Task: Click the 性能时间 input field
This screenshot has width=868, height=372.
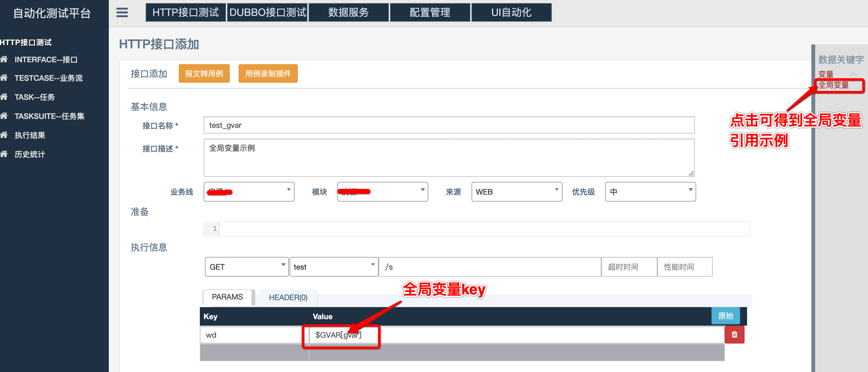Action: (685, 267)
